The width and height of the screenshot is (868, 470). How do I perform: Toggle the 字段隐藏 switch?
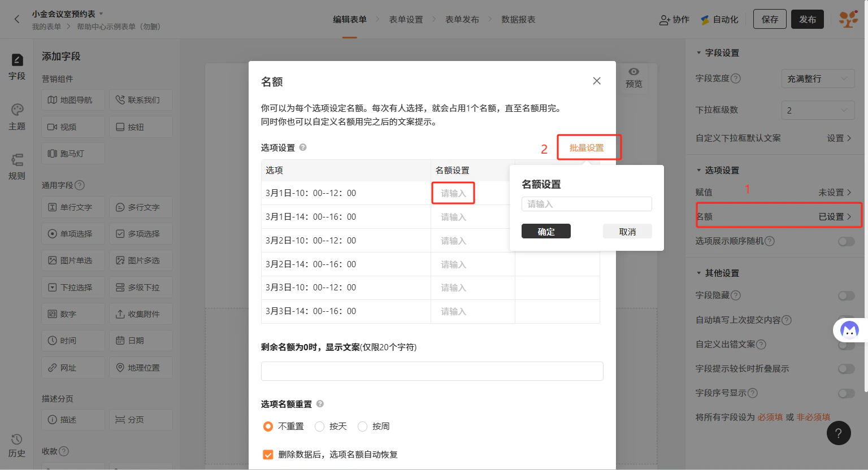[846, 295]
